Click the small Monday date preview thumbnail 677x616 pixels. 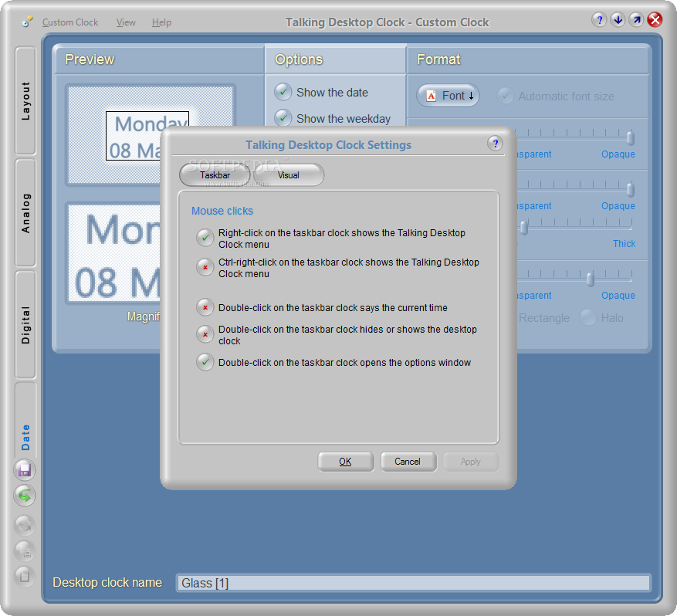[150, 134]
